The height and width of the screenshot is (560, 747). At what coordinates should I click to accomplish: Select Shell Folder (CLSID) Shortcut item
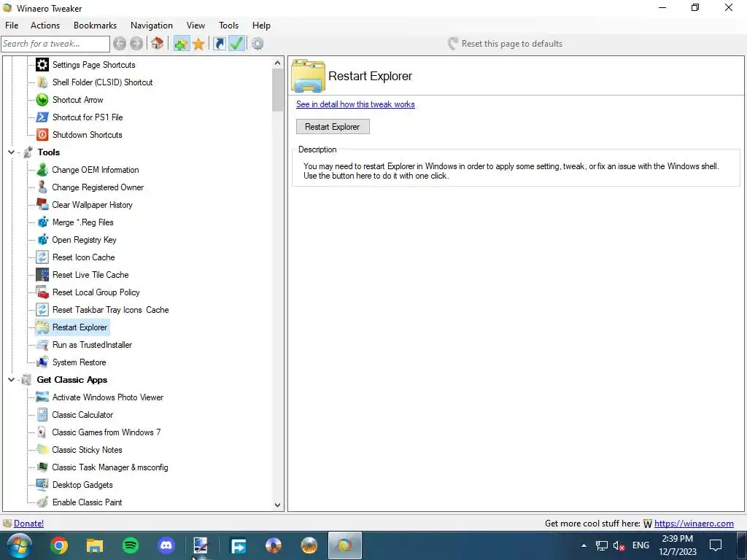click(102, 82)
